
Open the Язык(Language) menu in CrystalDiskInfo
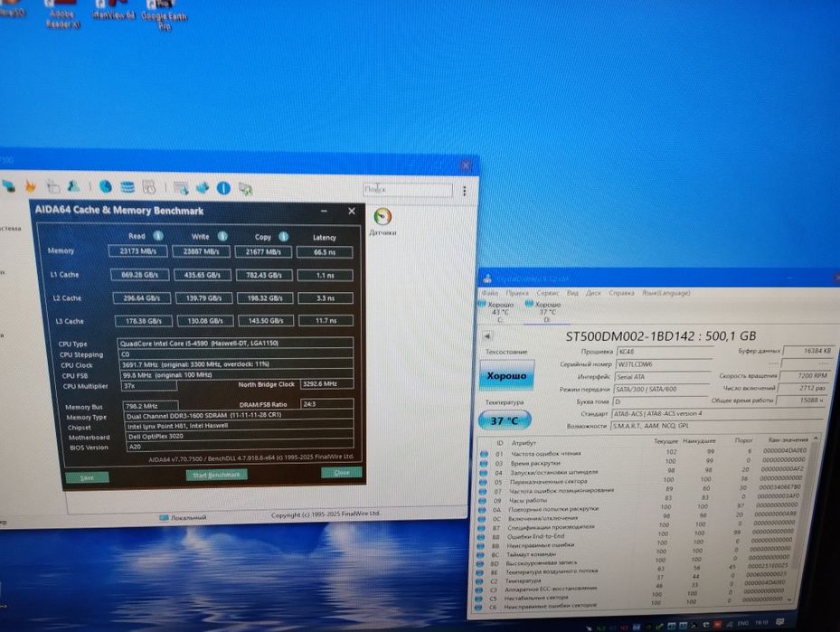(665, 293)
